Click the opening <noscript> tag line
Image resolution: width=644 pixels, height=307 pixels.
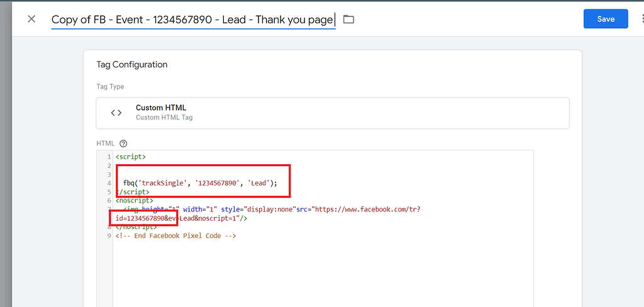(135, 201)
